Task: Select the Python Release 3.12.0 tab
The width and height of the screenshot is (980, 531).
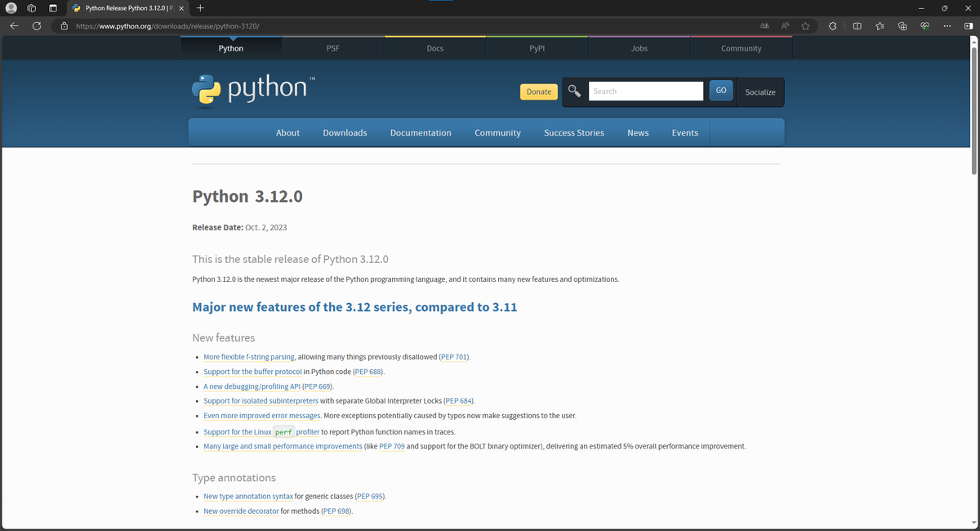Action: 127,8
